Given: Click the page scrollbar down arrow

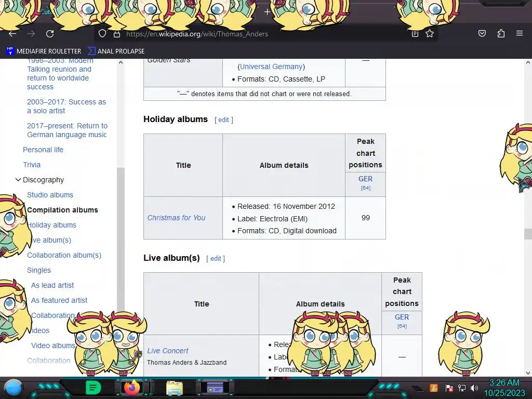Looking at the screenshot, I should click(x=528, y=373).
